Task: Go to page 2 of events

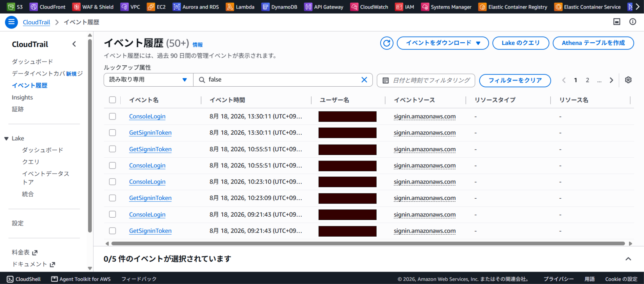Action: tap(587, 80)
